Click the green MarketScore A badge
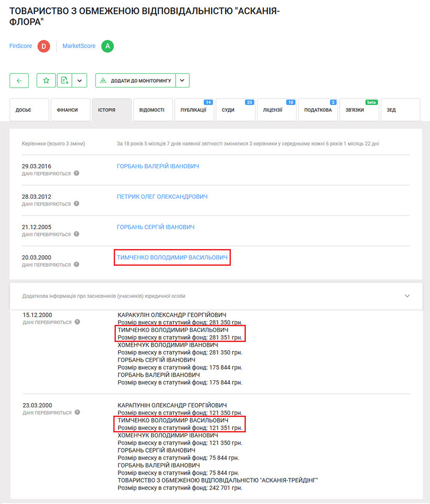Viewport: 430px width, 504px height. [x=107, y=46]
